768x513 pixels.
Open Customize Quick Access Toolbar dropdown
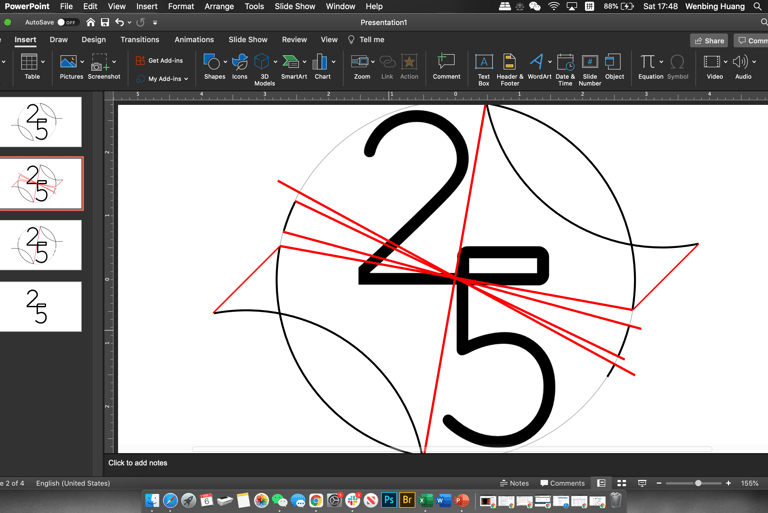[155, 23]
